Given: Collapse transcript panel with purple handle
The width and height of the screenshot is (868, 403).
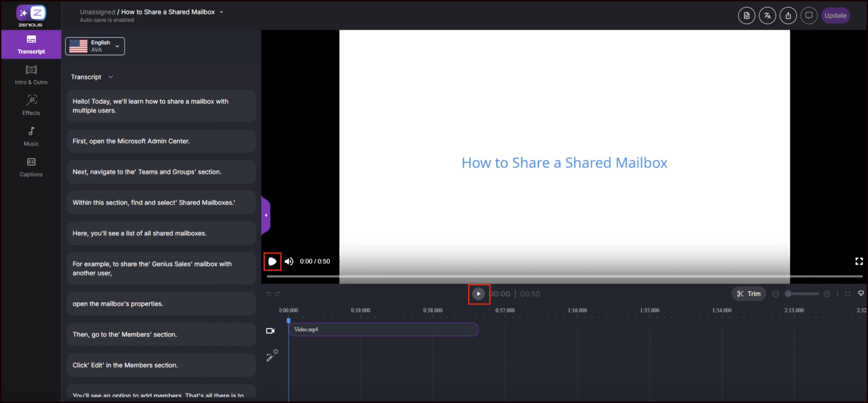Looking at the screenshot, I should pyautogui.click(x=266, y=215).
